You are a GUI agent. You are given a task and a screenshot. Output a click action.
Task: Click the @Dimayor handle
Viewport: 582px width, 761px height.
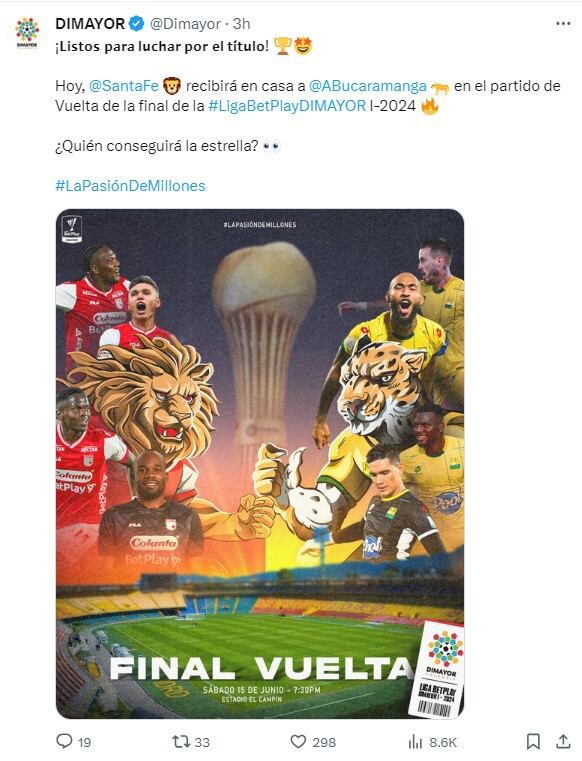point(185,23)
